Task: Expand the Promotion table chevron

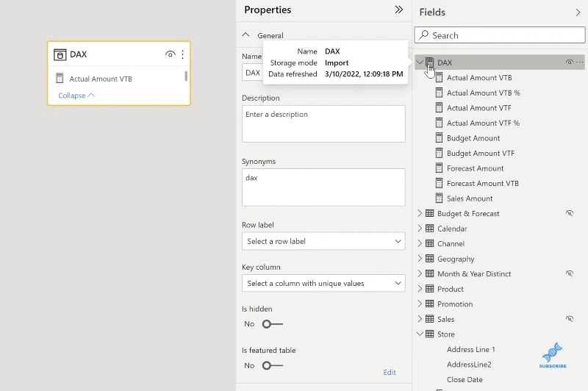Action: click(420, 304)
